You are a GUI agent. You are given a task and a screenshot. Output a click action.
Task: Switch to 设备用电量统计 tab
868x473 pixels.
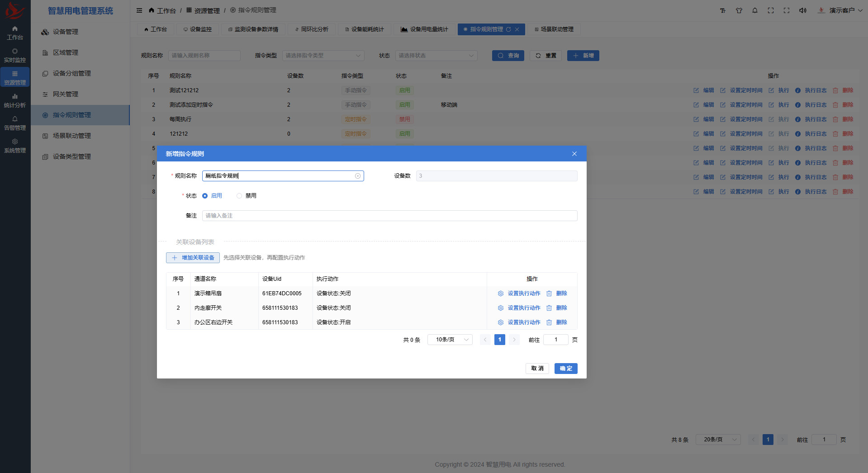[x=424, y=29]
